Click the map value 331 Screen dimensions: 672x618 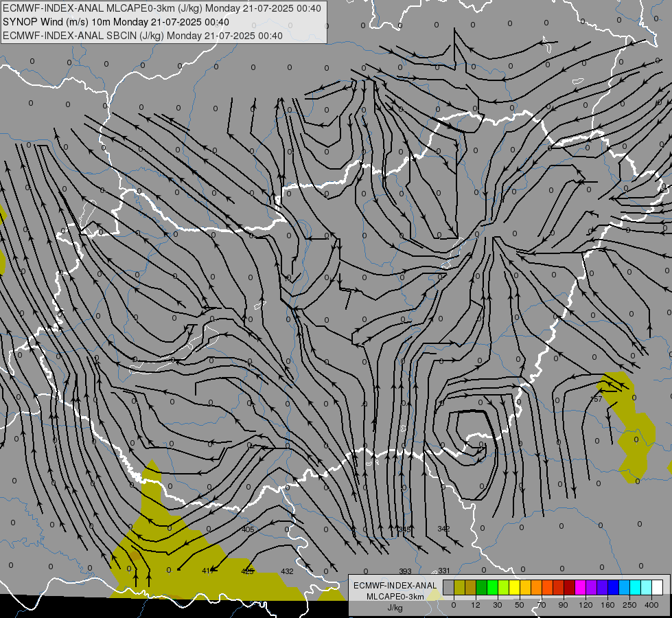pos(444,571)
